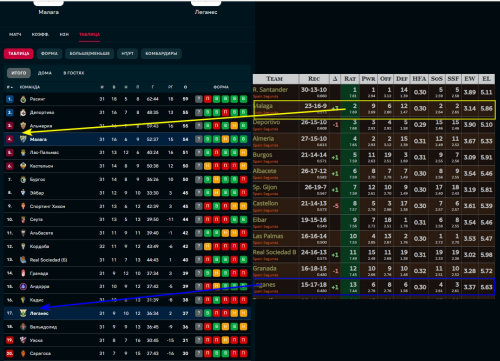
Task: Click the ФОРМА column header in standings
Action: [x=221, y=87]
